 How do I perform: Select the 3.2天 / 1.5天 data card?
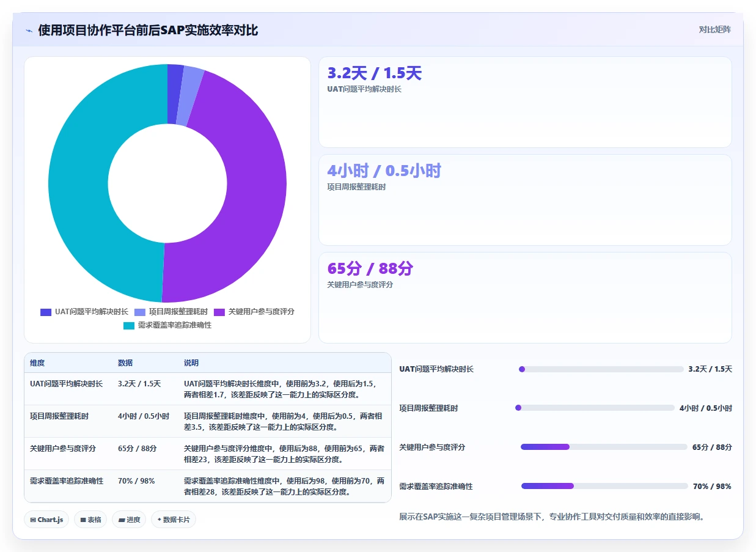point(525,102)
